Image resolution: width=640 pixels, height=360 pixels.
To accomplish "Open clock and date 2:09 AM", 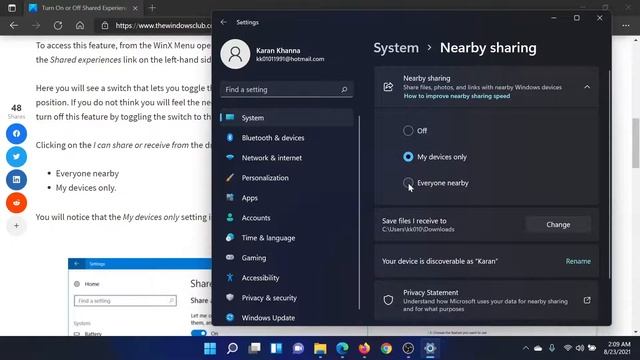I will pos(618,348).
